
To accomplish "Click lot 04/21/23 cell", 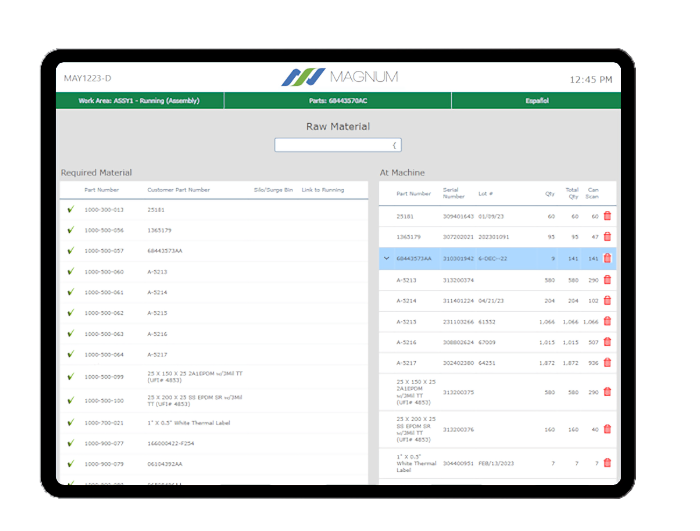I will 491,301.
